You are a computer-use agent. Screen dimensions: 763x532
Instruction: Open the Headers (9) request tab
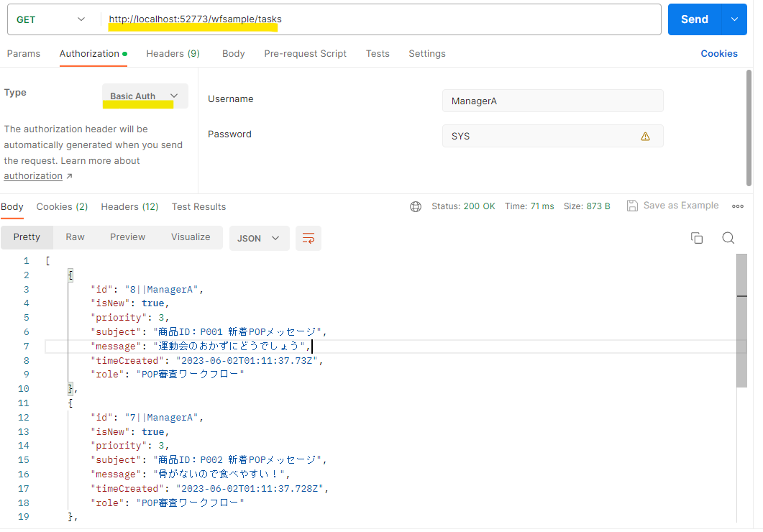[173, 53]
